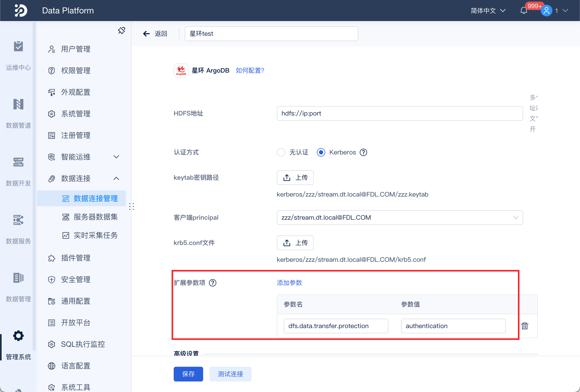Expand the 智能运维 menu section
The image size is (580, 392).
click(116, 157)
